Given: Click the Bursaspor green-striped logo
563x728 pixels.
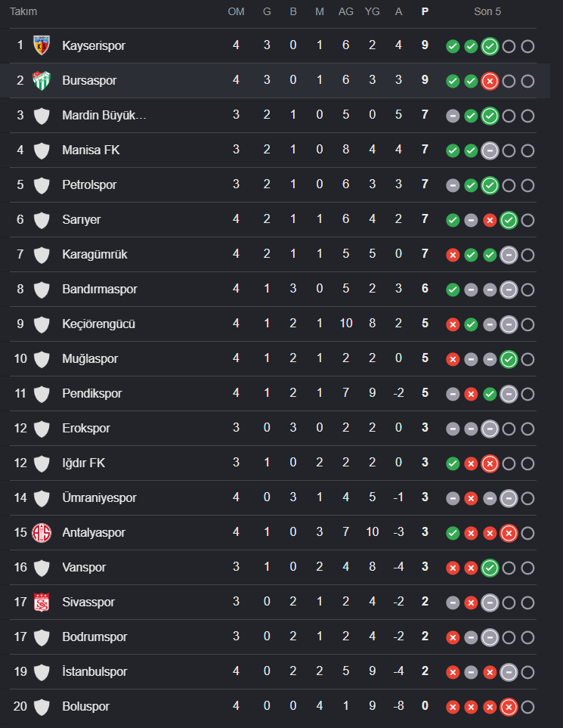Looking at the screenshot, I should point(42,80).
